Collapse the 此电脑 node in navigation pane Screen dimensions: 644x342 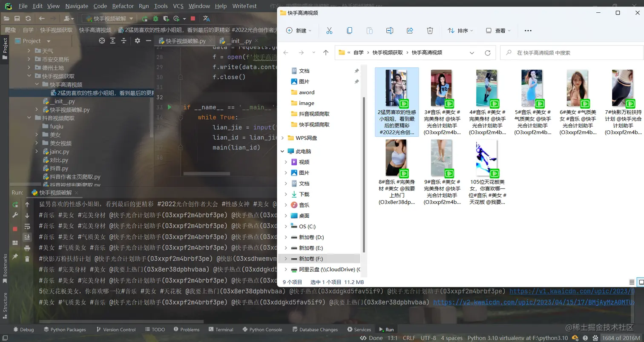tap(283, 151)
